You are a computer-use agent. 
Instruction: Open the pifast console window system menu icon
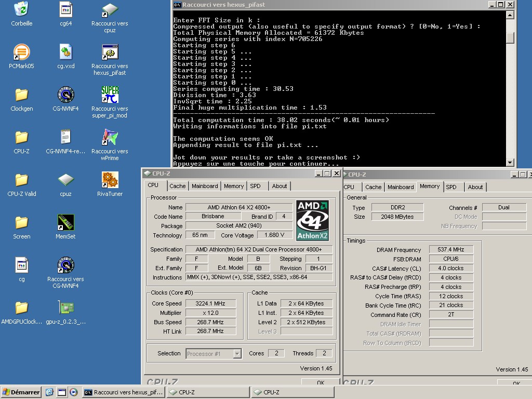[177, 5]
